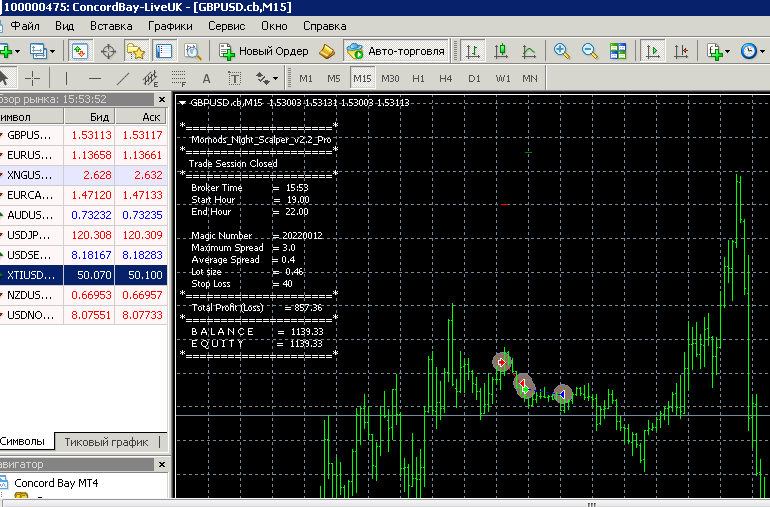Screen dimensions: 770x507
Task: Select the text label tool
Action: (x=235, y=78)
